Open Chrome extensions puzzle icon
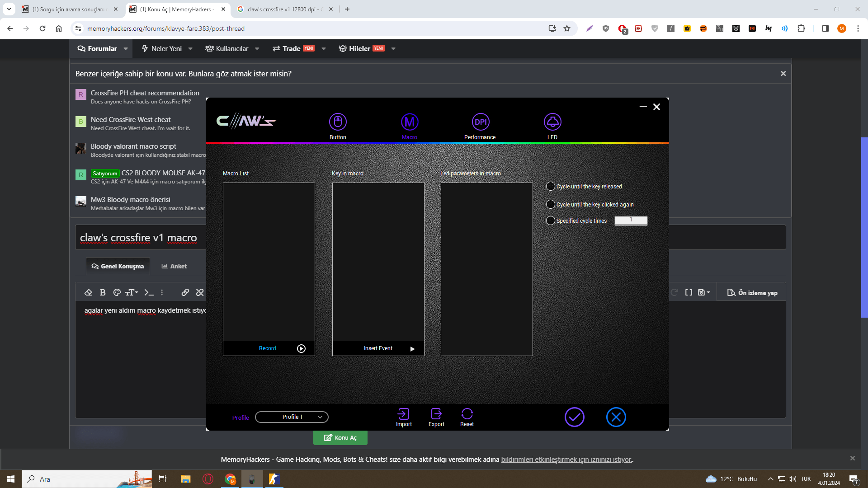 pyautogui.click(x=801, y=28)
